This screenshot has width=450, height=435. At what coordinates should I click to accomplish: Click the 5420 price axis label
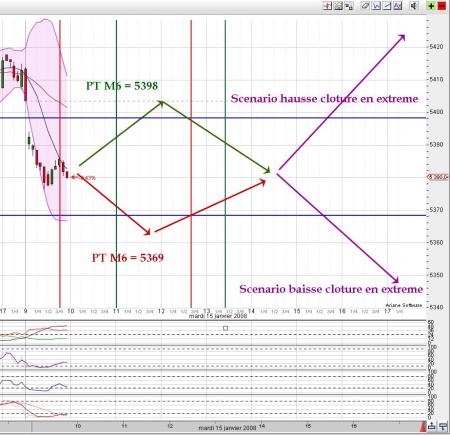[436, 47]
